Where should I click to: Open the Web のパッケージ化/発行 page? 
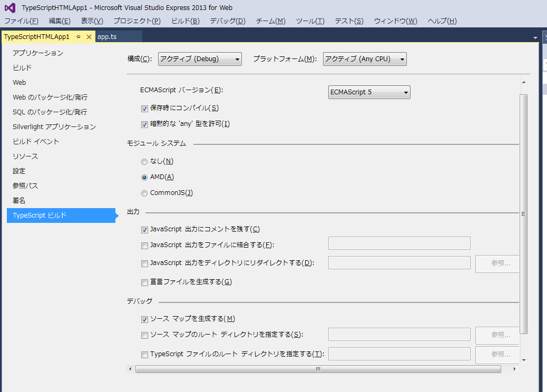tap(50, 97)
